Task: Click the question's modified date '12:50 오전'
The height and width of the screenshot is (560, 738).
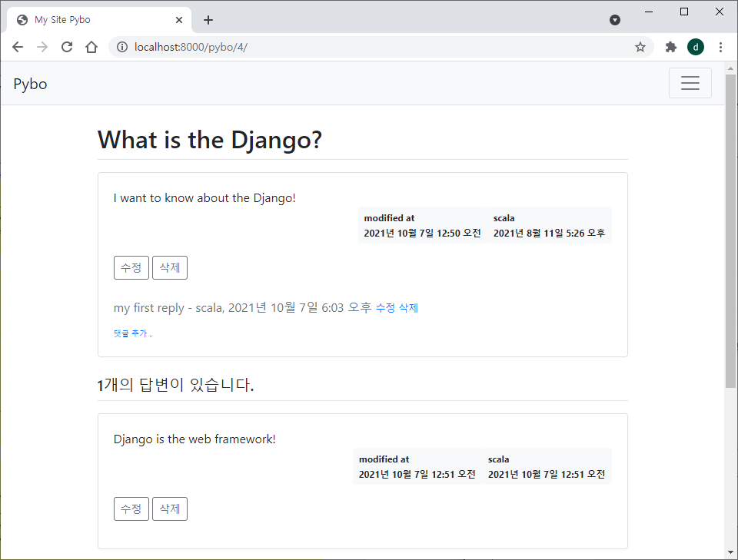Action: 459,234
